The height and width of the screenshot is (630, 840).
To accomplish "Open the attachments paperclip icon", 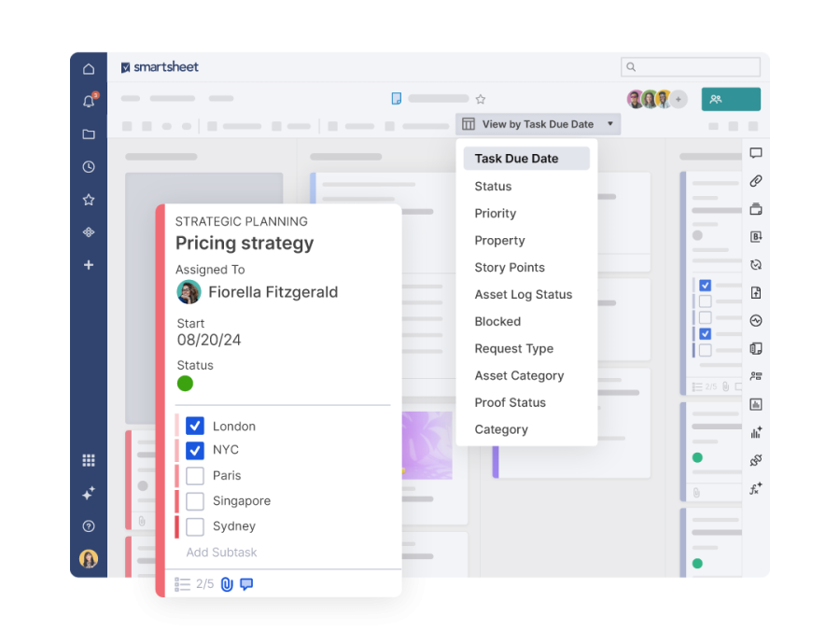I will 755,181.
